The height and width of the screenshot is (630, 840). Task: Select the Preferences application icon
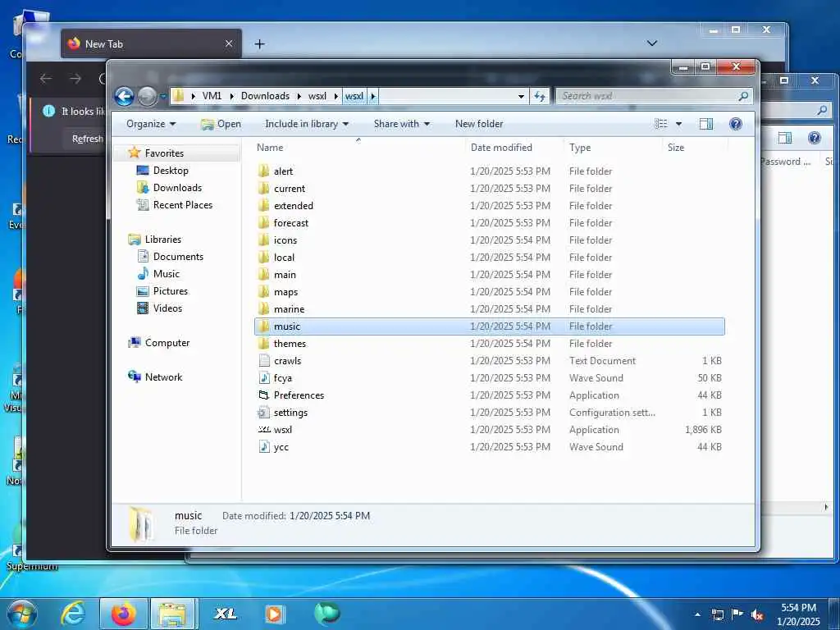point(263,395)
